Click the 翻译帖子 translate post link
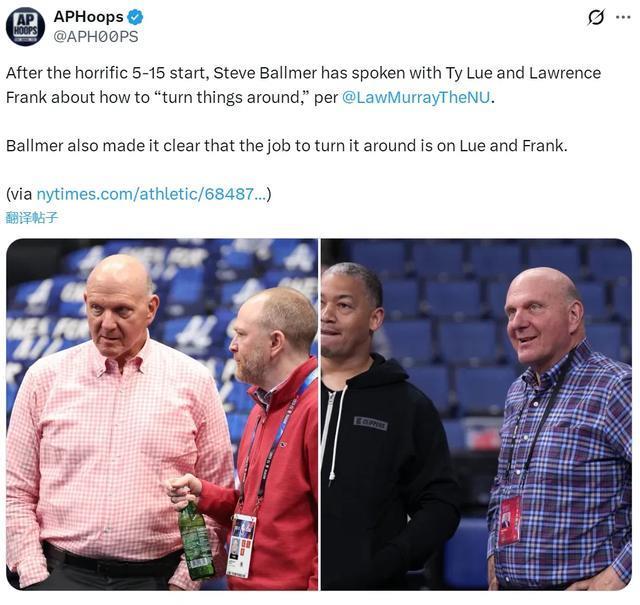640x605 pixels. (32, 218)
